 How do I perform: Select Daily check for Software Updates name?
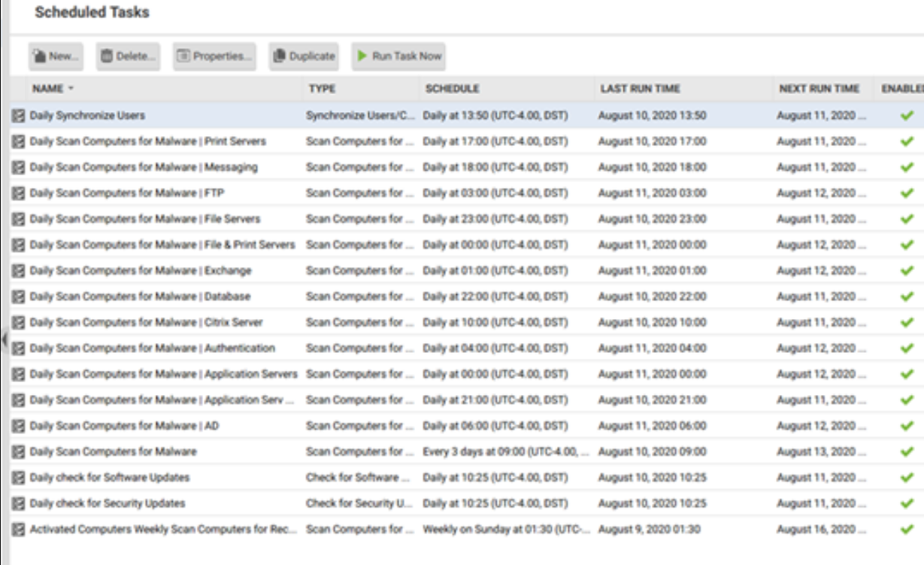tap(110, 478)
